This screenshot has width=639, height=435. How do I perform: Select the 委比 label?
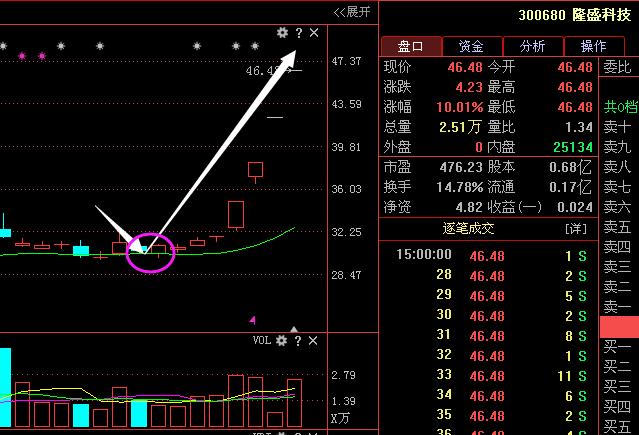(617, 67)
